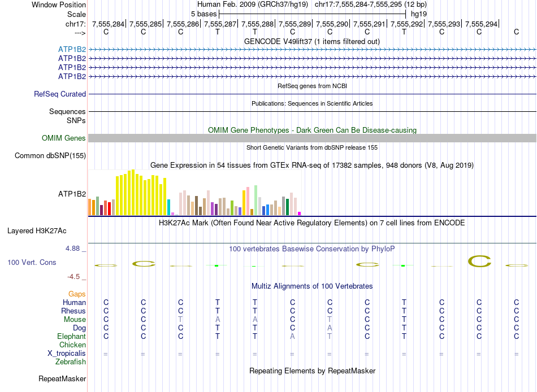Click the 7,555,290 ruler coordinate

click(x=332, y=24)
